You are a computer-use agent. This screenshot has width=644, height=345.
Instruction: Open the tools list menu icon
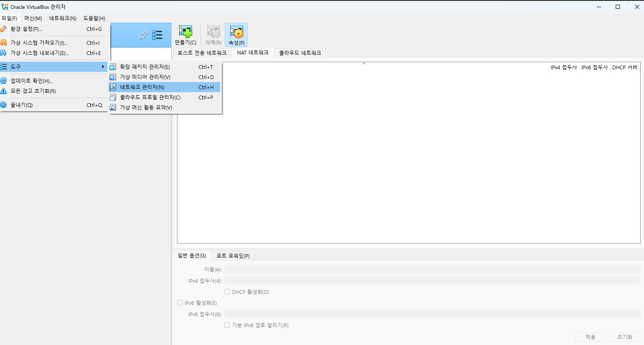pyautogui.click(x=157, y=35)
